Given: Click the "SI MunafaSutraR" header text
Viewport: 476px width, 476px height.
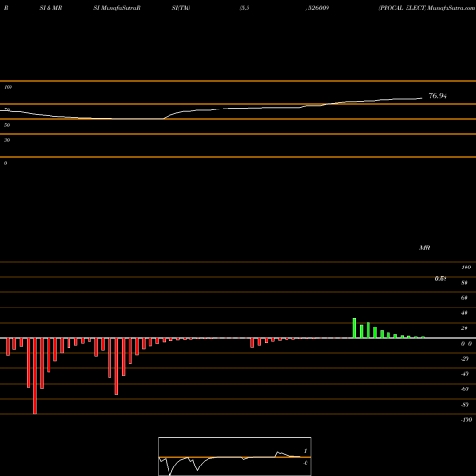Looking at the screenshot, I should (x=117, y=8).
